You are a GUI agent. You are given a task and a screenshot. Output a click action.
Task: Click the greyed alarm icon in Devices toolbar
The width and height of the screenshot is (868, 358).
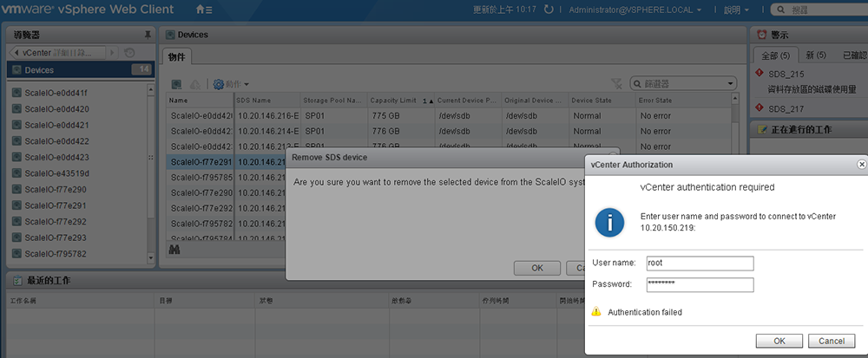pos(194,84)
